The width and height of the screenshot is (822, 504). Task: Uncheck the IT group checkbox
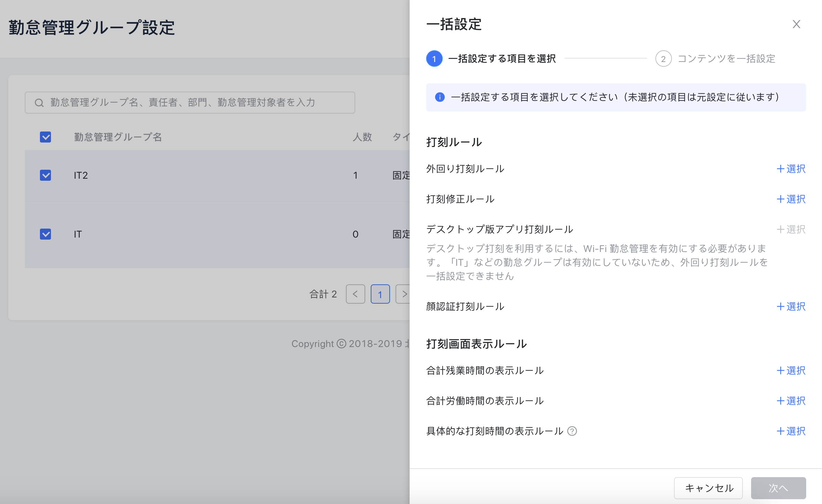coord(45,234)
